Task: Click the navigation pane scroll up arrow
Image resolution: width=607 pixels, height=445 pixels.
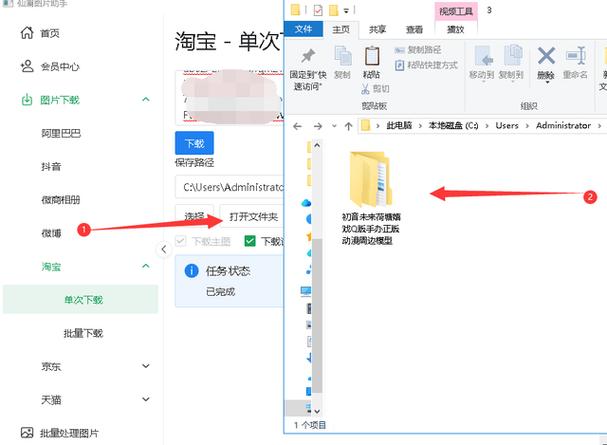Action: (317, 145)
